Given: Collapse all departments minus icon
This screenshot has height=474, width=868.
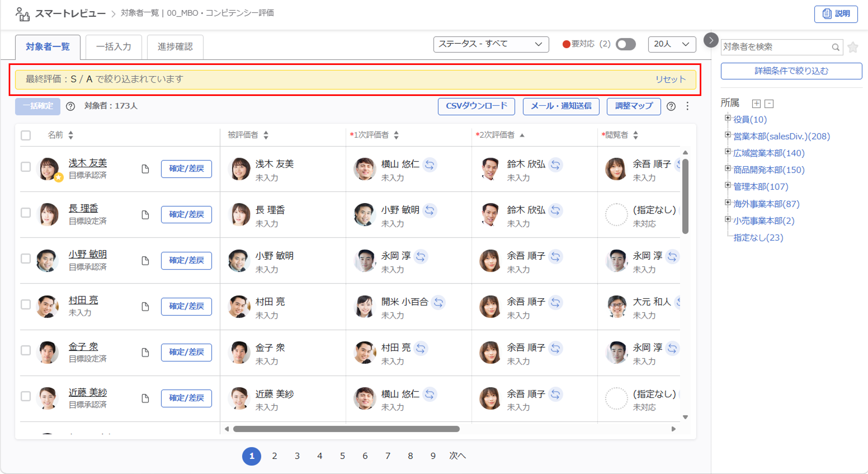Looking at the screenshot, I should pyautogui.click(x=769, y=103).
